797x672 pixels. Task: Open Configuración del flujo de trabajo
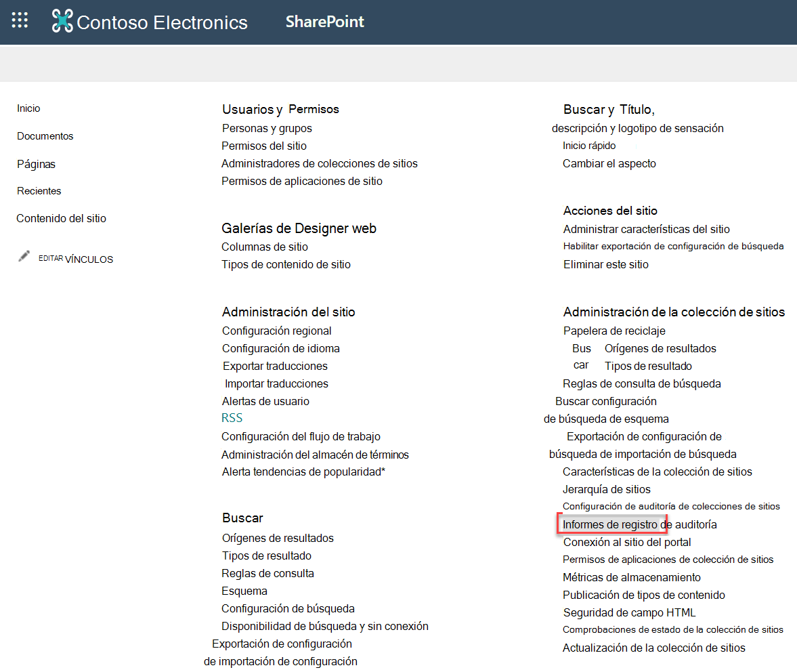(x=301, y=437)
